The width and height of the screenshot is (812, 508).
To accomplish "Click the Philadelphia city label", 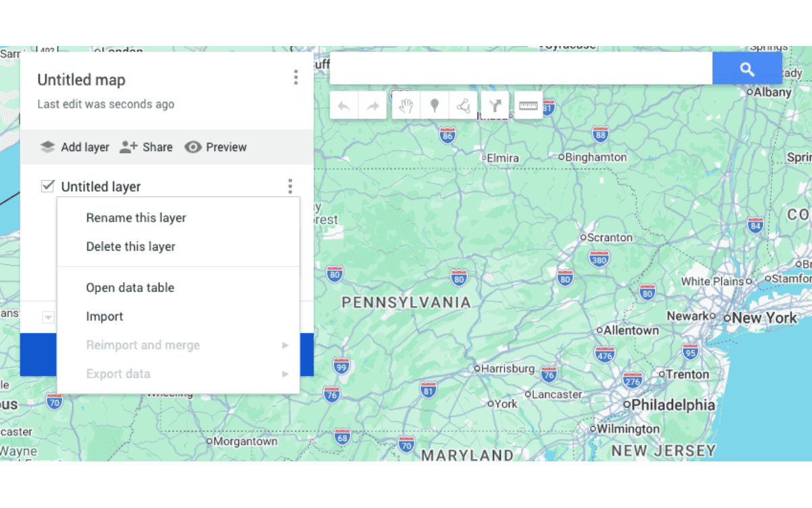I will coord(673,405).
